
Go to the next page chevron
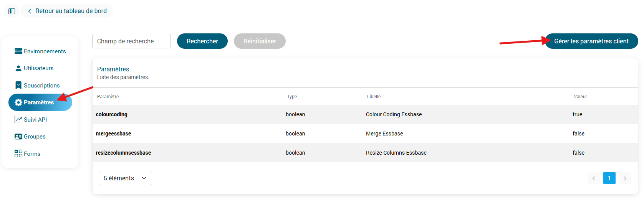coord(625,178)
